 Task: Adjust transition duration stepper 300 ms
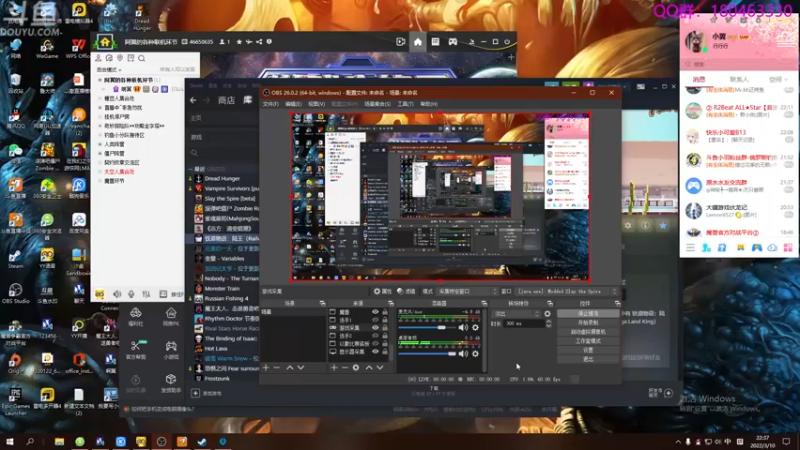point(548,323)
